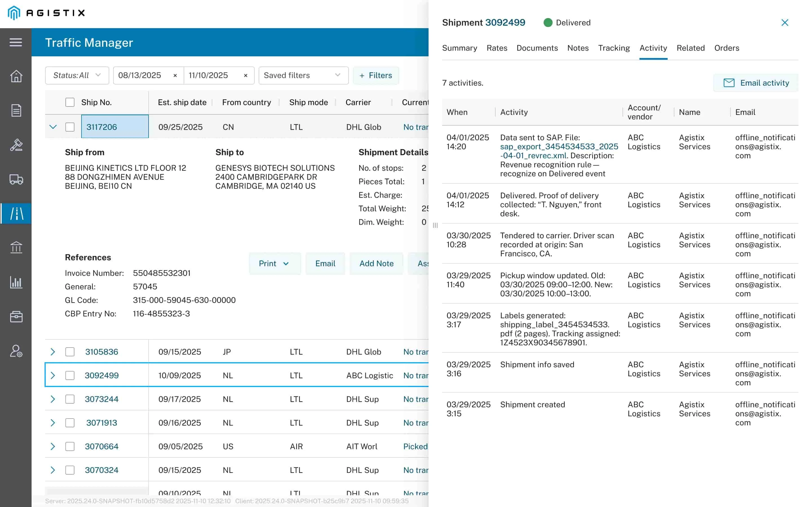This screenshot has height=507, width=812.
Task: Click the gavel auction sidebar icon
Action: pos(16,145)
